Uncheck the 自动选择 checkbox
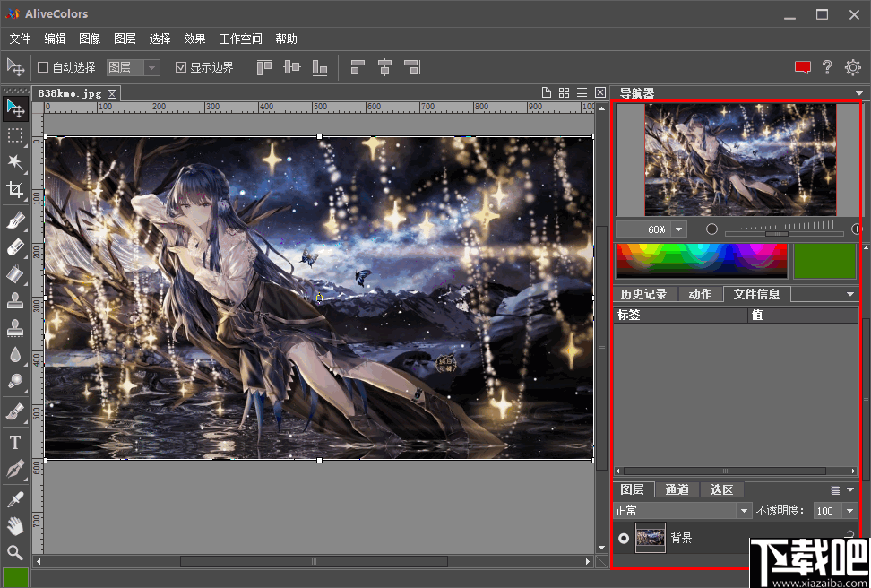 pyautogui.click(x=42, y=67)
